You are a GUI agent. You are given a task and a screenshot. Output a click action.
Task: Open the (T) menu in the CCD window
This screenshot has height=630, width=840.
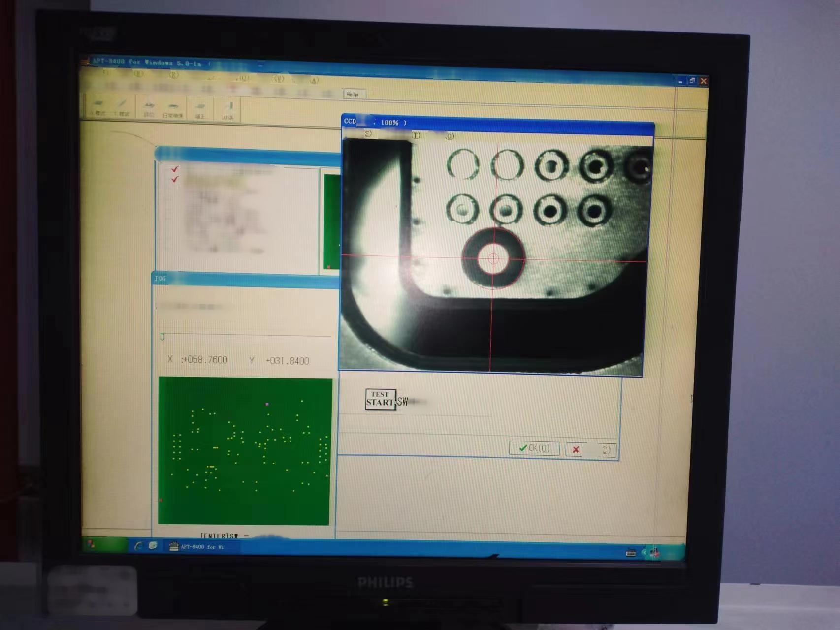pos(416,135)
